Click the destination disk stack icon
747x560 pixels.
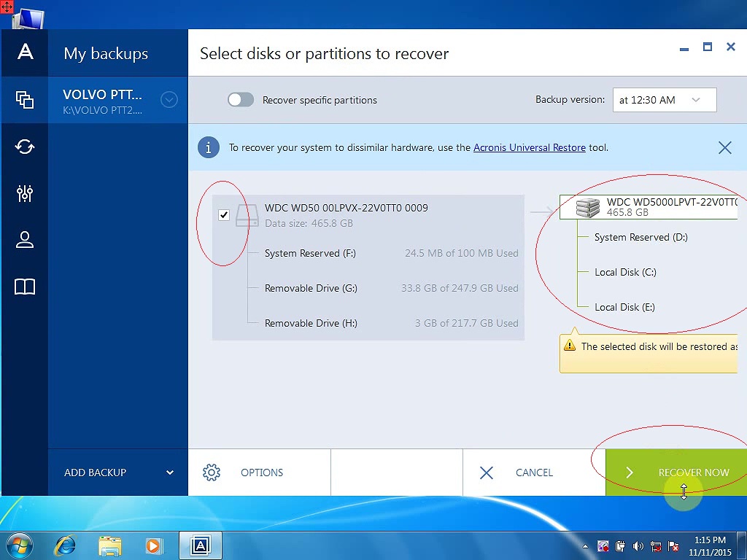[x=587, y=208]
